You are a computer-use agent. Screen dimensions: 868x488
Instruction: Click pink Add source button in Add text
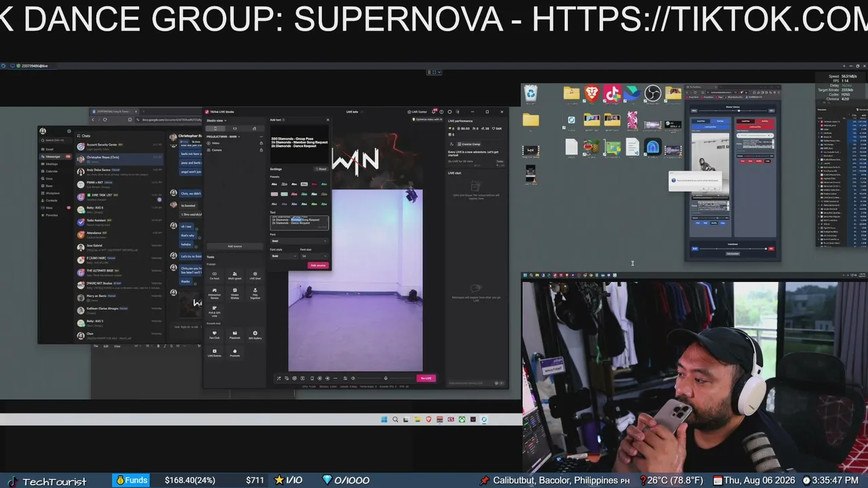pos(318,265)
